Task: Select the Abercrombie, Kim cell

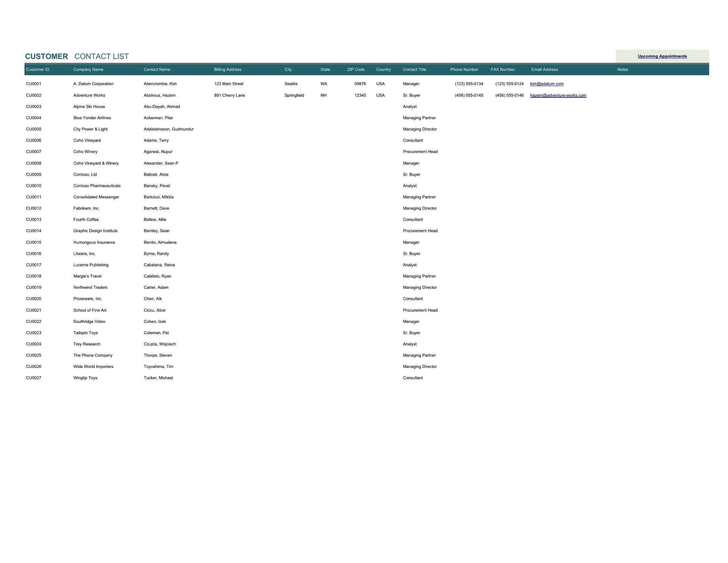Action: [x=160, y=84]
